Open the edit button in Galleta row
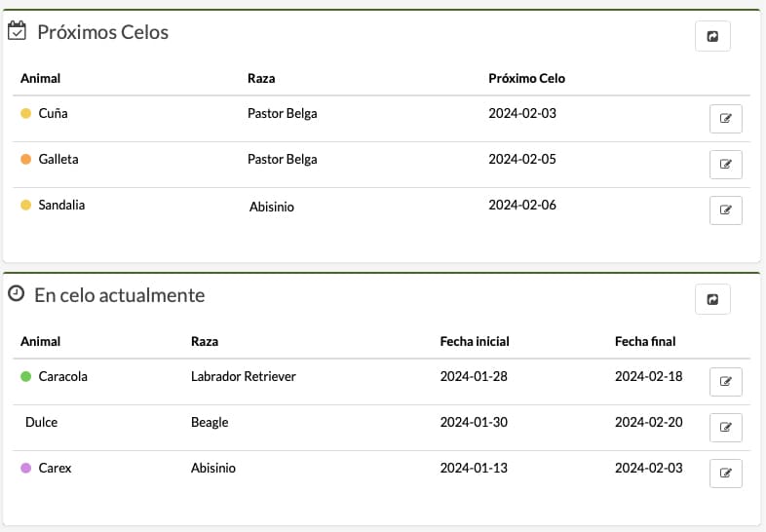The width and height of the screenshot is (766, 532). click(x=725, y=165)
